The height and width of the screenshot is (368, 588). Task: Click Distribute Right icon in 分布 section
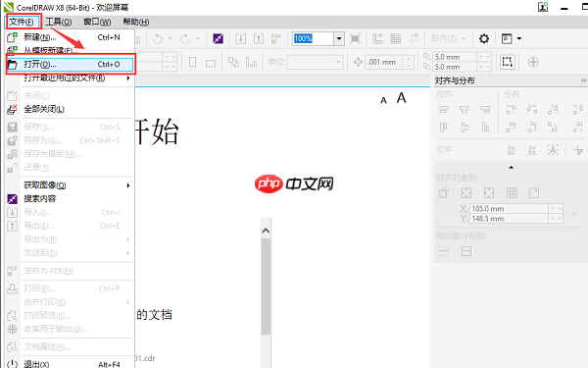(553, 110)
